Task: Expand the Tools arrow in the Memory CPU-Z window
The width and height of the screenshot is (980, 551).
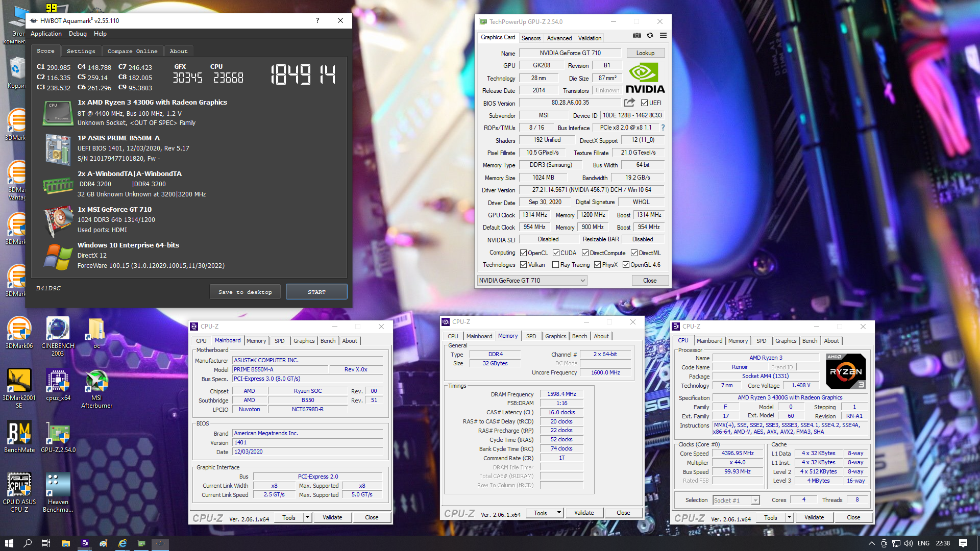Action: [x=559, y=513]
